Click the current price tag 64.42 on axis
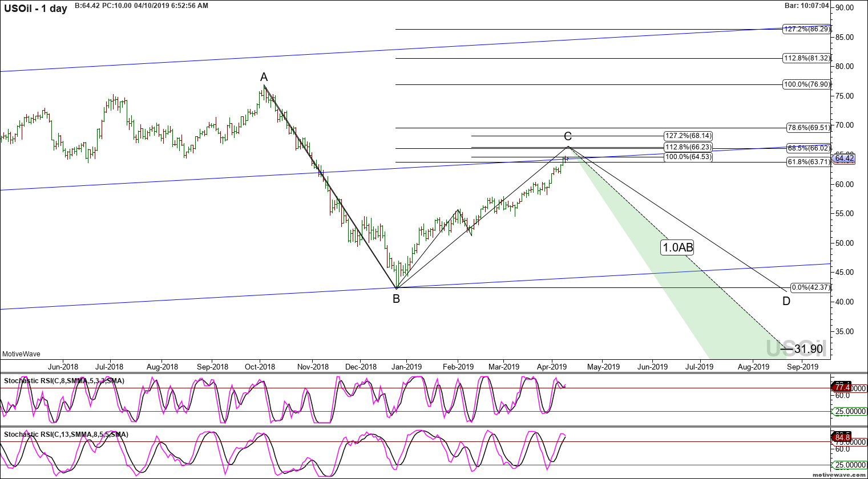Viewport: 868px width, 479px height. 844,158
